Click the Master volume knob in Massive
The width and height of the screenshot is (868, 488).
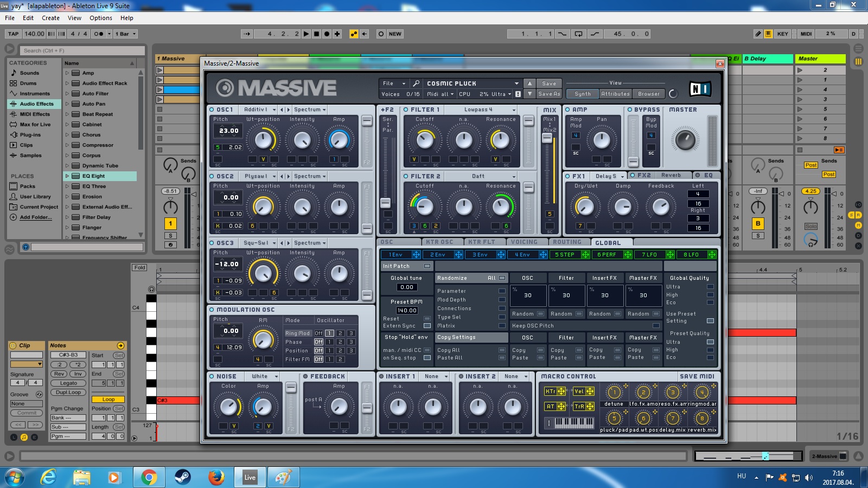click(x=685, y=140)
